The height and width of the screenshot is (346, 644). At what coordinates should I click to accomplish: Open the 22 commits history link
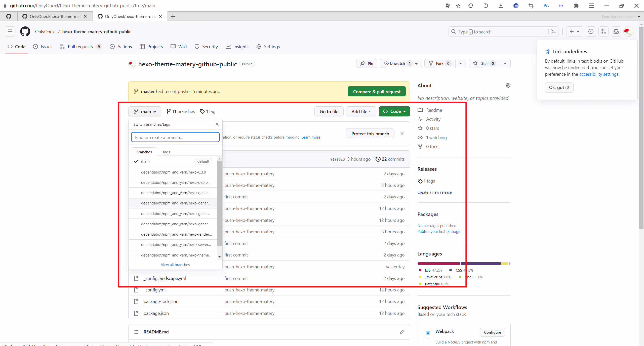[x=390, y=159]
